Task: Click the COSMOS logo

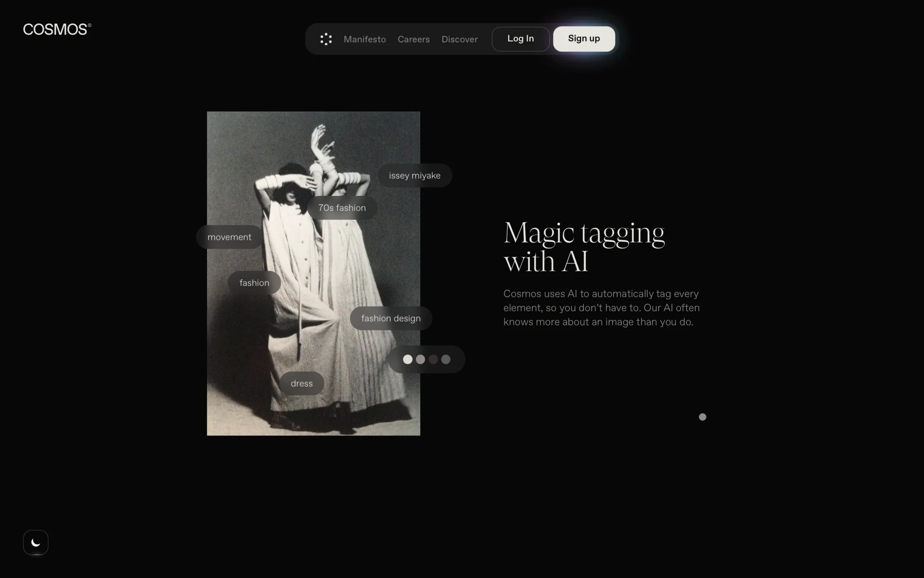Action: (57, 29)
